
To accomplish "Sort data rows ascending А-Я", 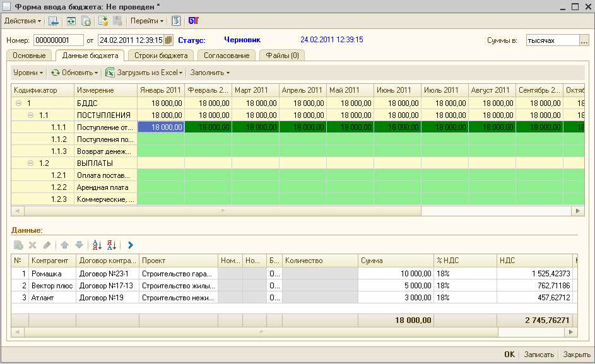I will [x=97, y=245].
